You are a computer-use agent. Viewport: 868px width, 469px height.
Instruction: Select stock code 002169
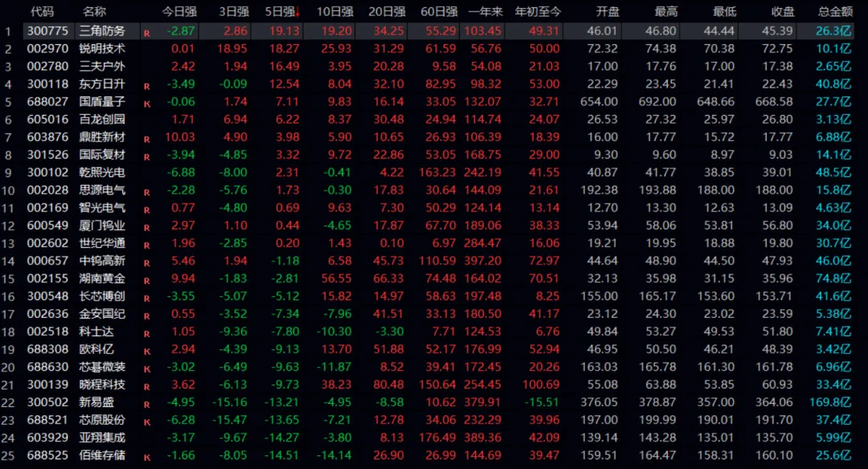[47, 208]
